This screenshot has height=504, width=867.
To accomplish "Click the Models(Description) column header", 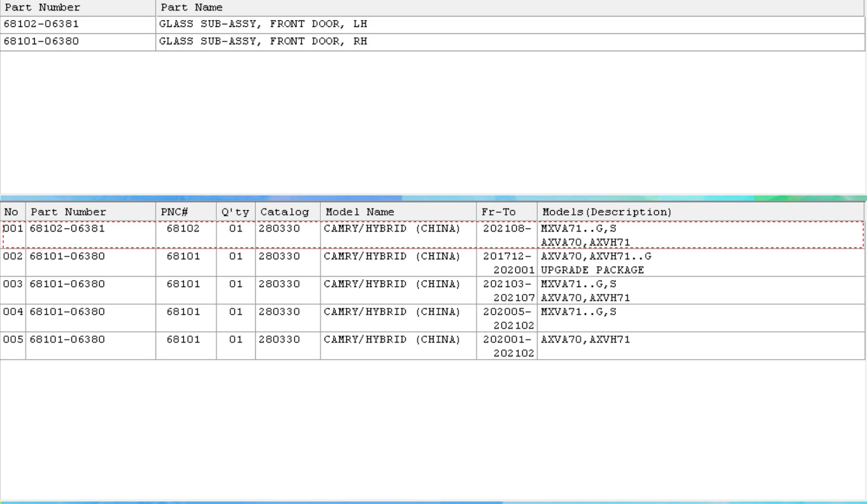I will (701, 212).
